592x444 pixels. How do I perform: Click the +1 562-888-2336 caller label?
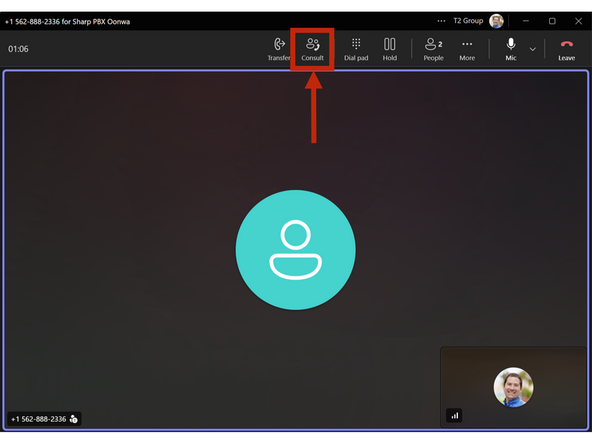[39, 419]
